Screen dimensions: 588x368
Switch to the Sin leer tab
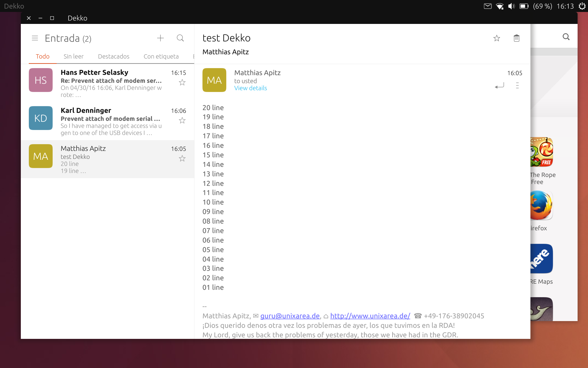[73, 56]
